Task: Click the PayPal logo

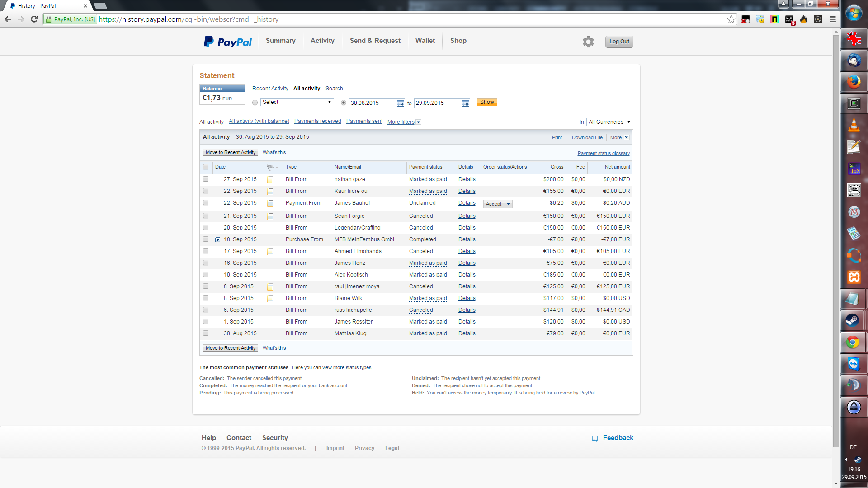Action: tap(227, 42)
